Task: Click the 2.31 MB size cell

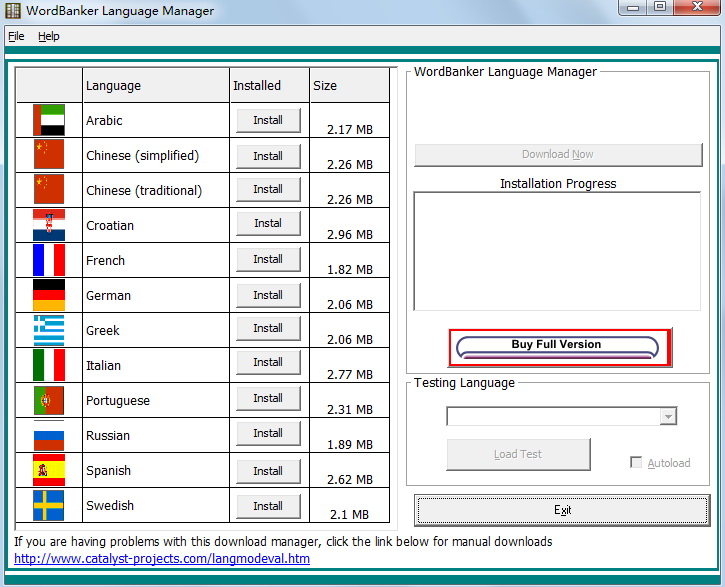Action: (x=350, y=400)
